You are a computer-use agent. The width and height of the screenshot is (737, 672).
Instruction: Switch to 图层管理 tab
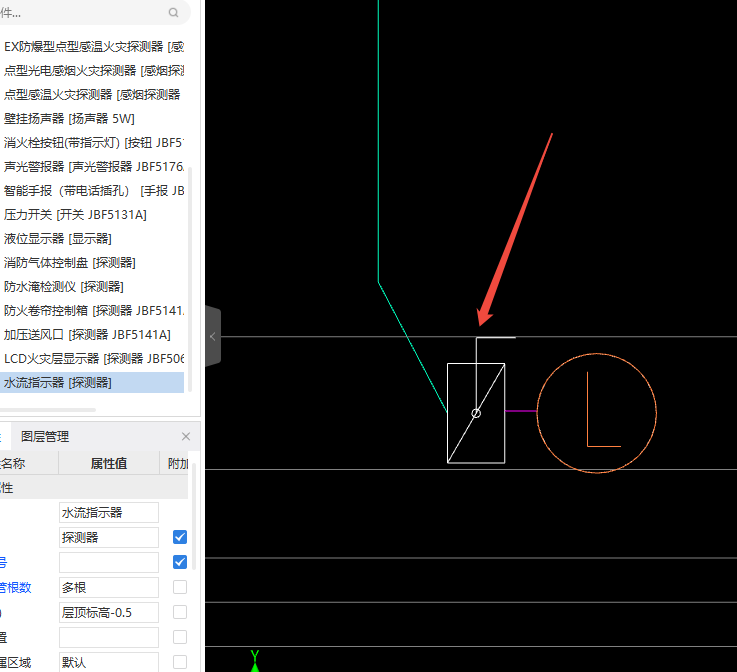(45, 437)
